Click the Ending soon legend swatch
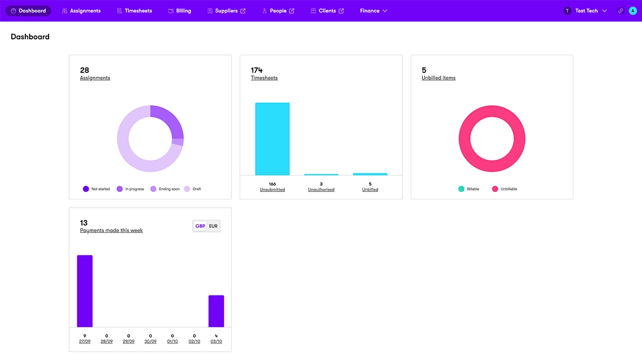This screenshot has height=364, width=642. point(153,189)
